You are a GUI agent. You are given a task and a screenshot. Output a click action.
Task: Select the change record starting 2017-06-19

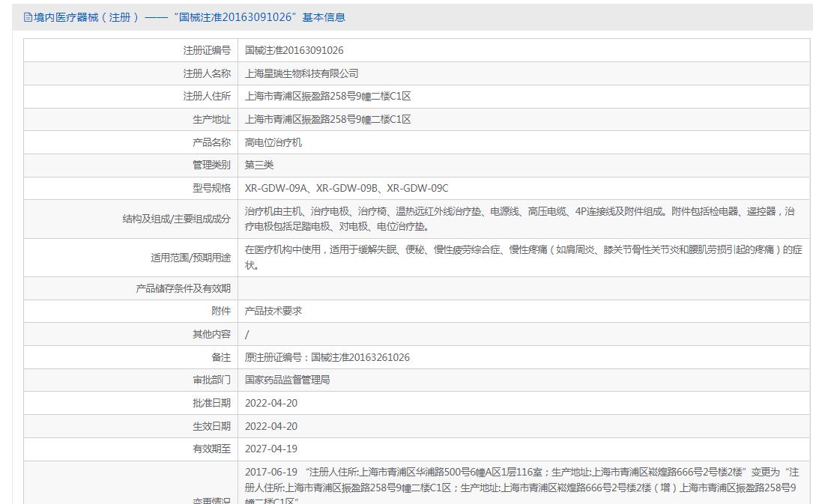[522, 486]
